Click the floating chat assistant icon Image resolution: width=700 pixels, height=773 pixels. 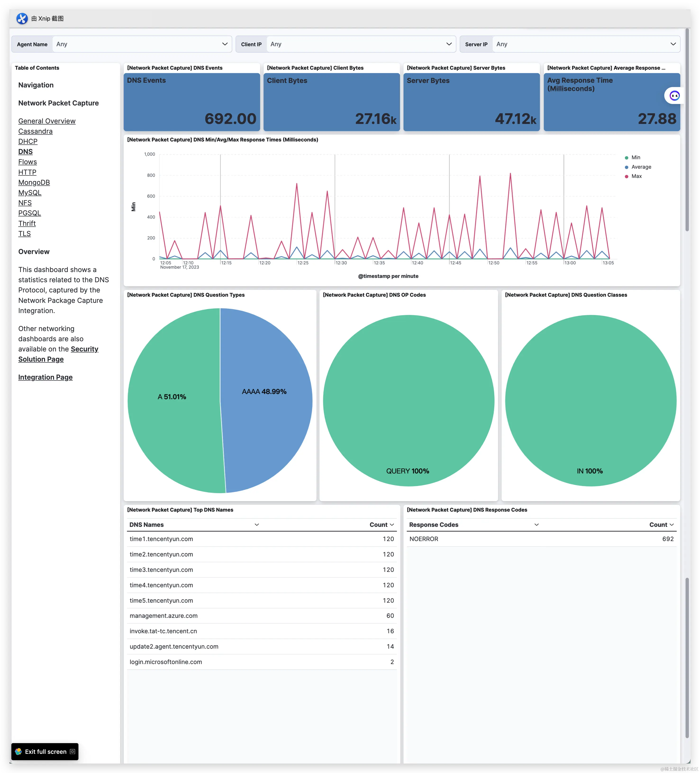674,95
